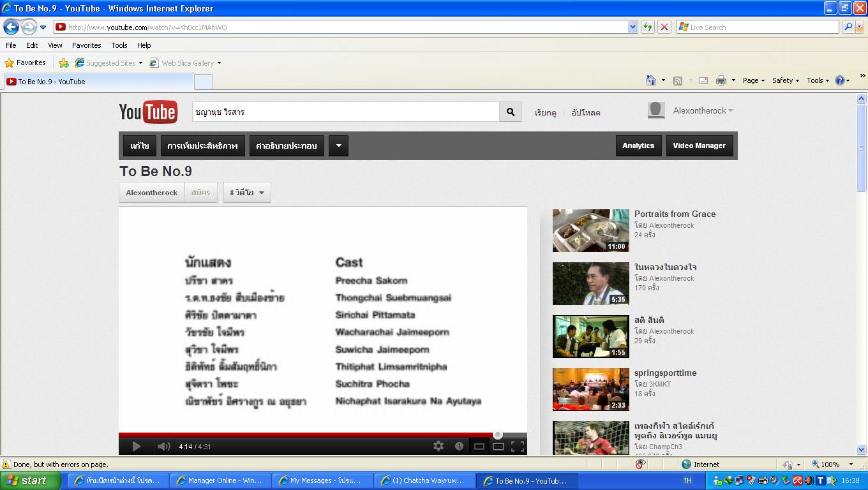Expand the 8 วิดีโอ dropdown
Image resolution: width=868 pixels, height=490 pixels.
pyautogui.click(x=247, y=193)
